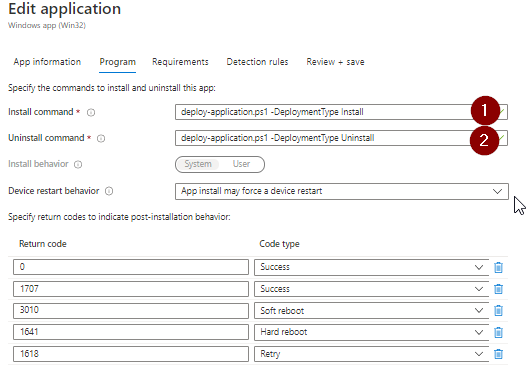Edit the return code 1707 field

(131, 289)
